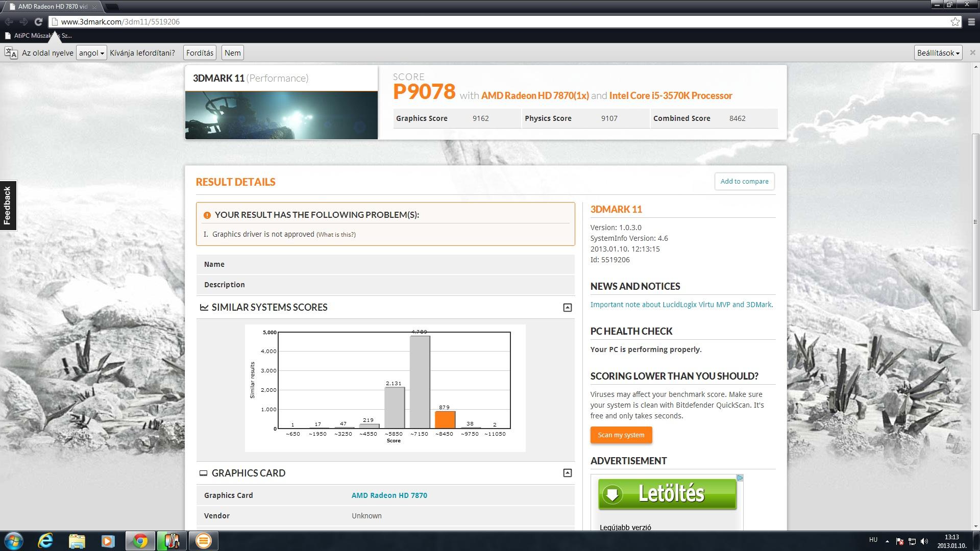The image size is (980, 551).
Task: Click the Add to compare button
Action: pos(744,181)
